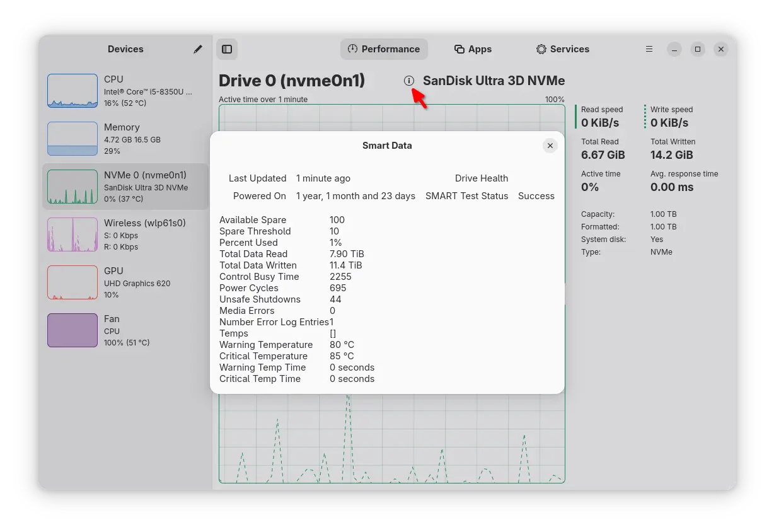
Task: Click Total Read value '6.67 GiB'
Action: [603, 155]
